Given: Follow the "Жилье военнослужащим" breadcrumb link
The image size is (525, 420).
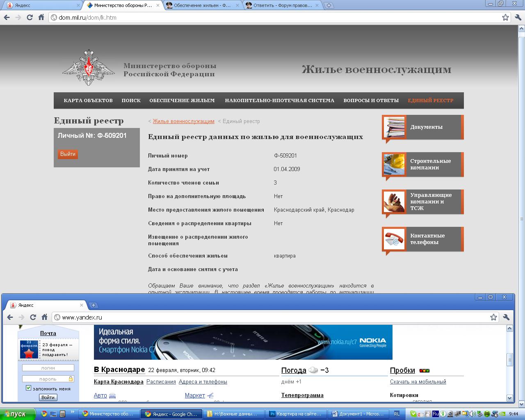Looking at the screenshot, I should pos(183,121).
